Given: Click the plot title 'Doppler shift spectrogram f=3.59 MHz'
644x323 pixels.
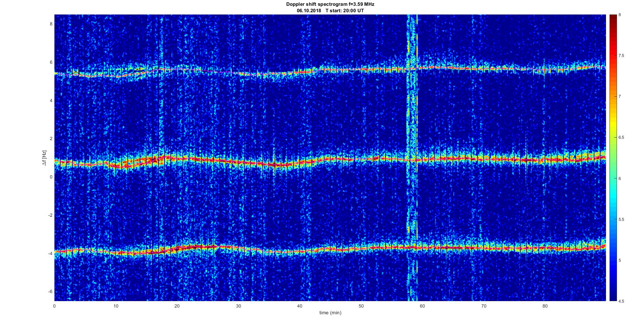Looking at the screenshot, I should (330, 5).
